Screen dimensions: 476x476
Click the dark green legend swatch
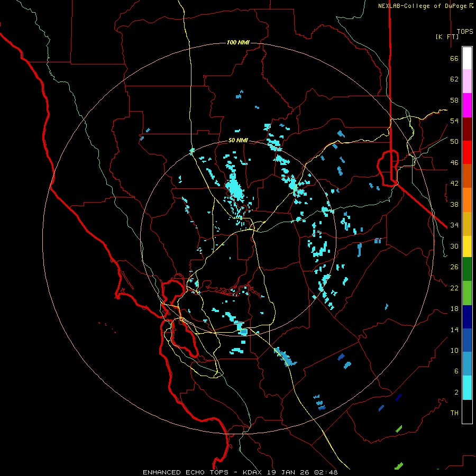pyautogui.click(x=467, y=269)
